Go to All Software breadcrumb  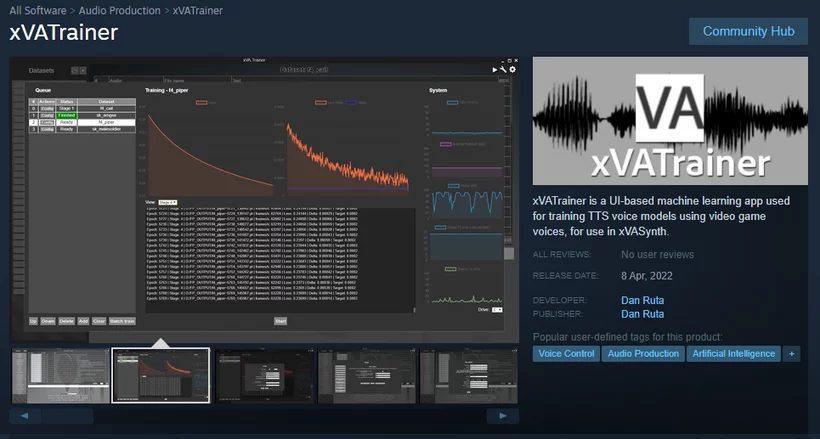point(38,10)
